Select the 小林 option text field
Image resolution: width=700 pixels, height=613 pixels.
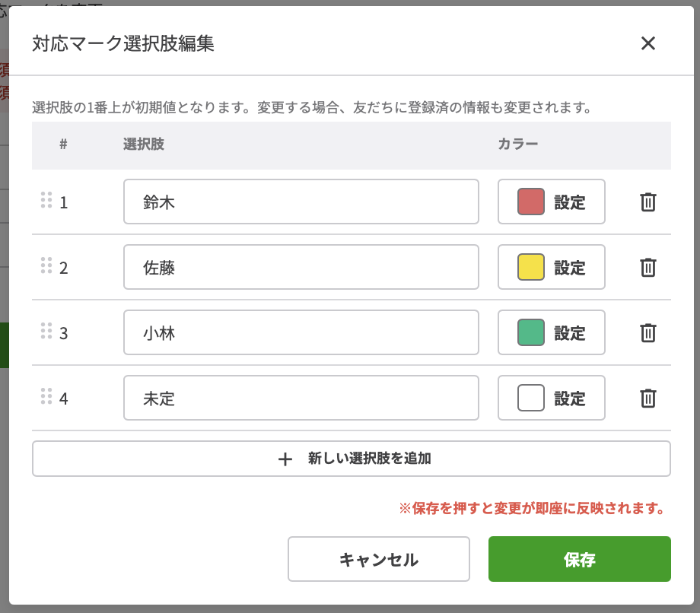tap(301, 333)
